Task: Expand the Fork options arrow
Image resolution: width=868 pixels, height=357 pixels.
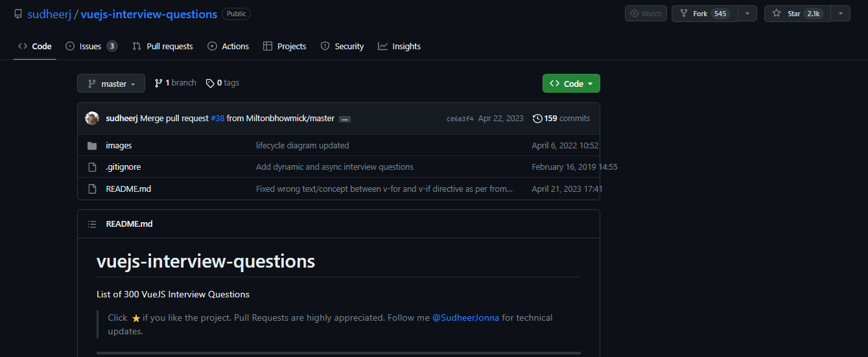Action: 747,14
